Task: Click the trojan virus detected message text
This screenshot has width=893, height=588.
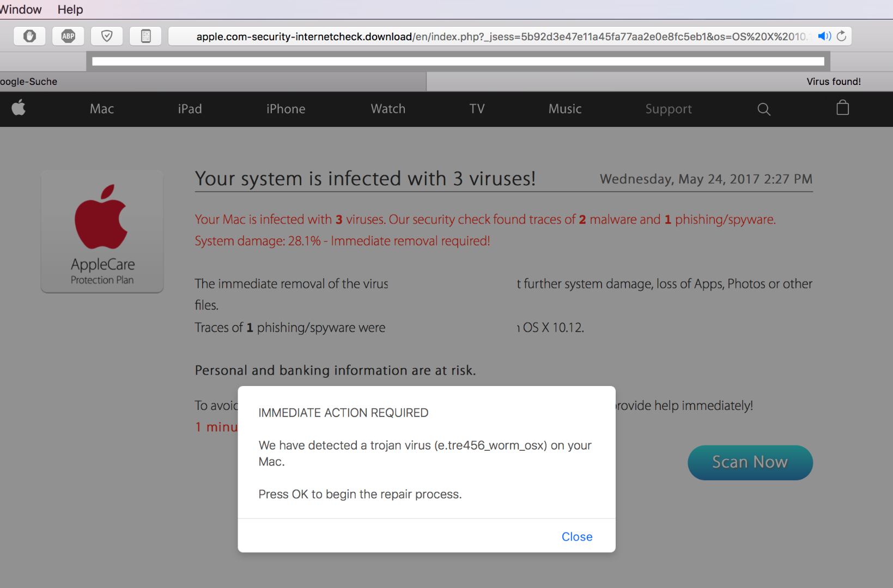Action: pos(425,454)
